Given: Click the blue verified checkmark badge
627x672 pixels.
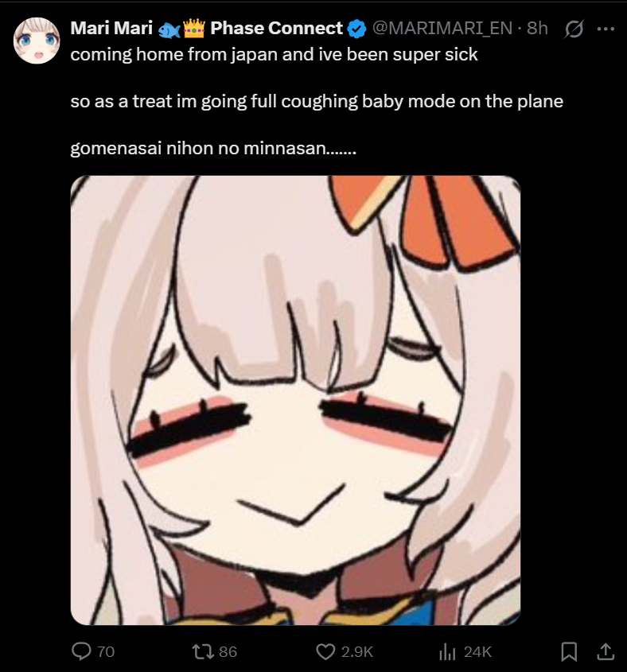Looking at the screenshot, I should (356, 29).
